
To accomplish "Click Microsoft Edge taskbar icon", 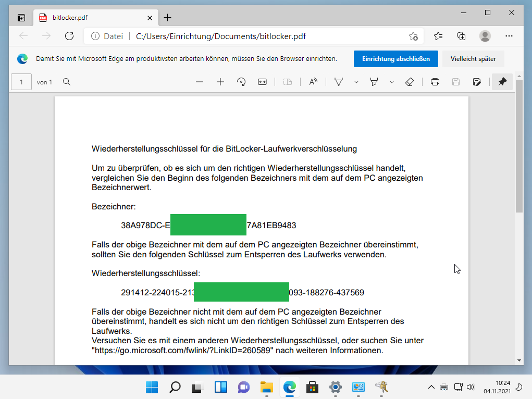I will [289, 387].
